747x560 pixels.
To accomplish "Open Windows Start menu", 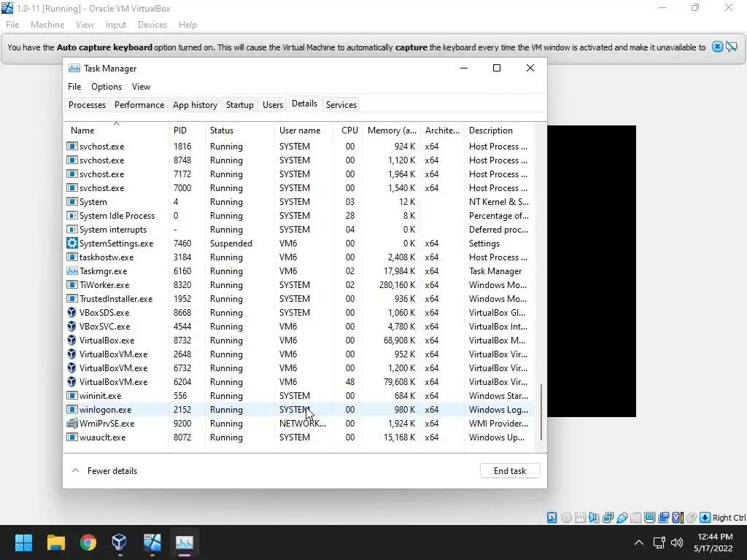I will coord(23,542).
